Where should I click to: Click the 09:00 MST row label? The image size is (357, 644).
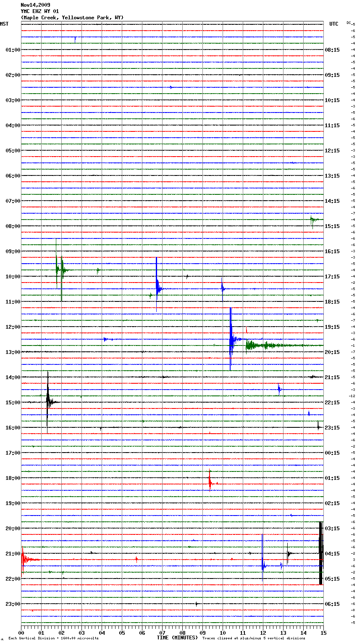(13, 251)
